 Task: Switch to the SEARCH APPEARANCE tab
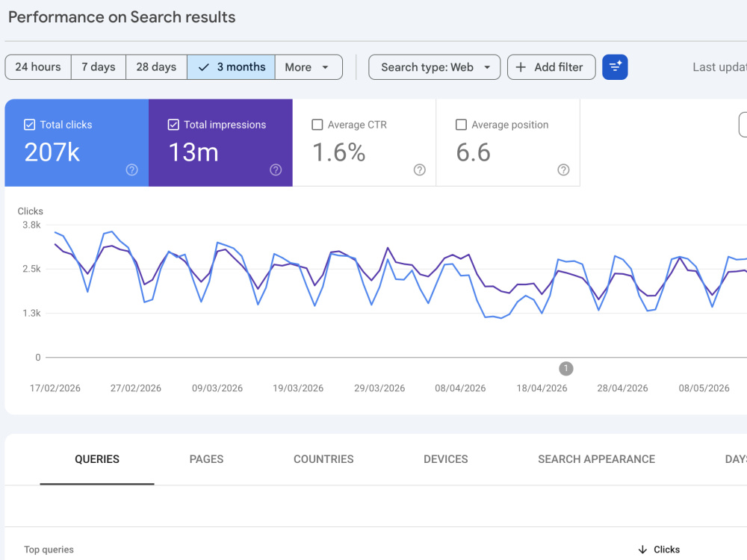click(596, 459)
